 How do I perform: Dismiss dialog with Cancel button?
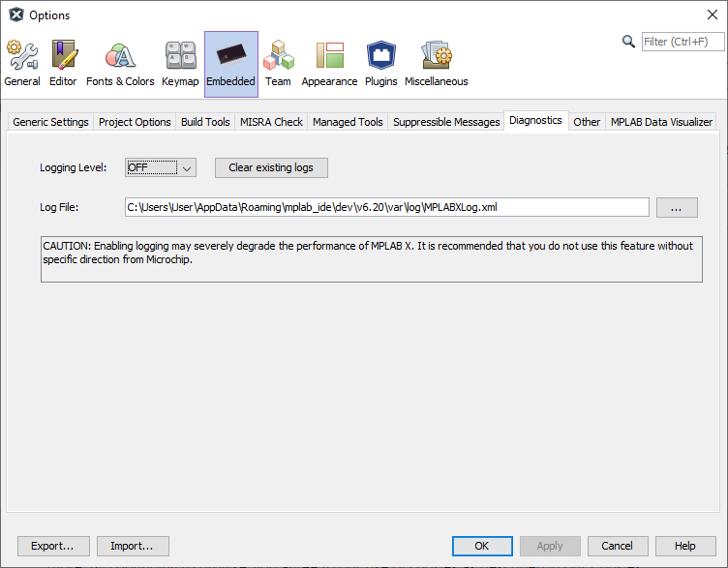click(x=618, y=546)
